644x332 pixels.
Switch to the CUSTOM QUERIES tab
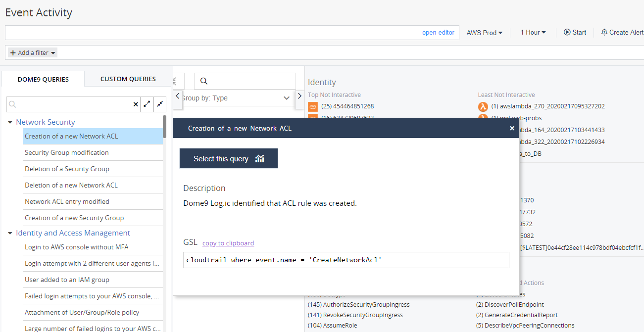(x=128, y=79)
